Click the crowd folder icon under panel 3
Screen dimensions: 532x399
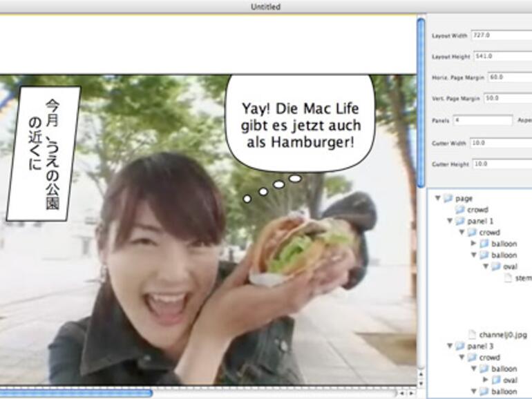473,358
